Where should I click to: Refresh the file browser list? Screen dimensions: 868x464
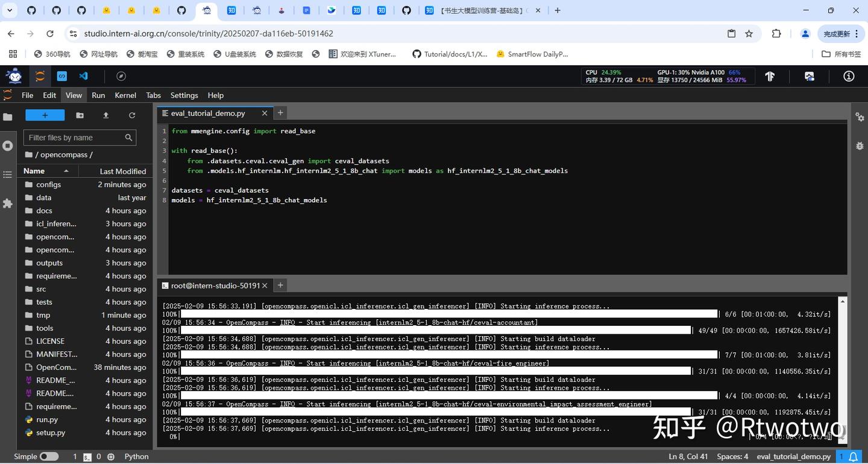tap(132, 115)
